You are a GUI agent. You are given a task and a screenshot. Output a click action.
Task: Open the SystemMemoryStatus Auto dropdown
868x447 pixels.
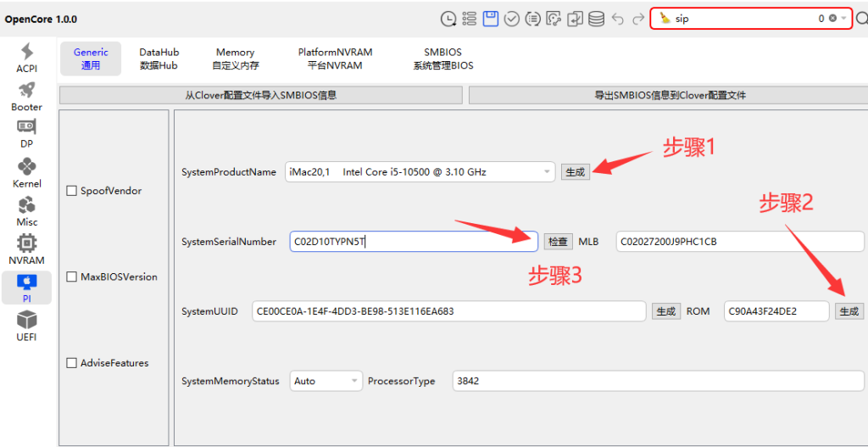(x=326, y=381)
